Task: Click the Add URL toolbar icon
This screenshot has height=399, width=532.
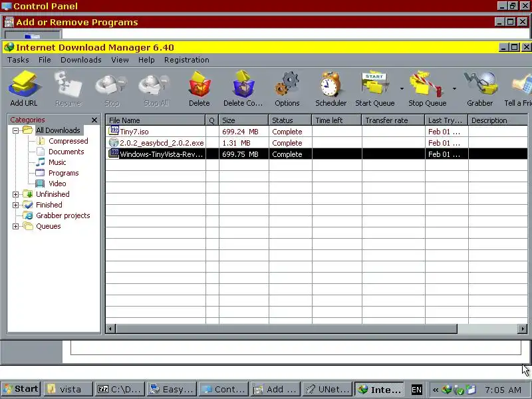Action: point(24,88)
